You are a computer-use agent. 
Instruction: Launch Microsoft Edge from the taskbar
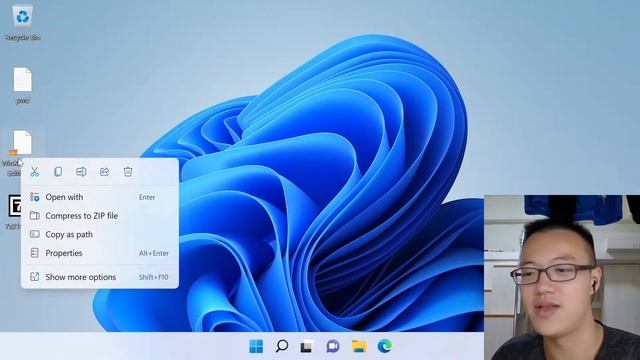(384, 347)
